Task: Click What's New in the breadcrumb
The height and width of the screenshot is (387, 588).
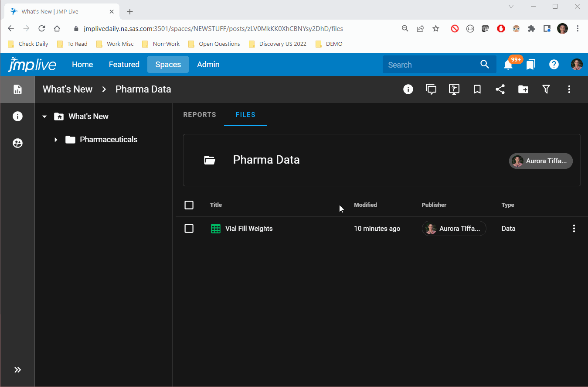Action: pos(68,89)
